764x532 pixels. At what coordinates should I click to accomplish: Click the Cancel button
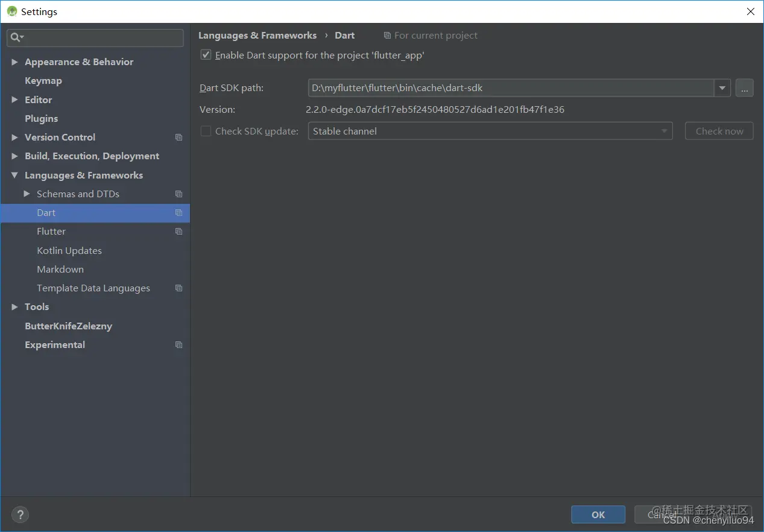coord(661,515)
